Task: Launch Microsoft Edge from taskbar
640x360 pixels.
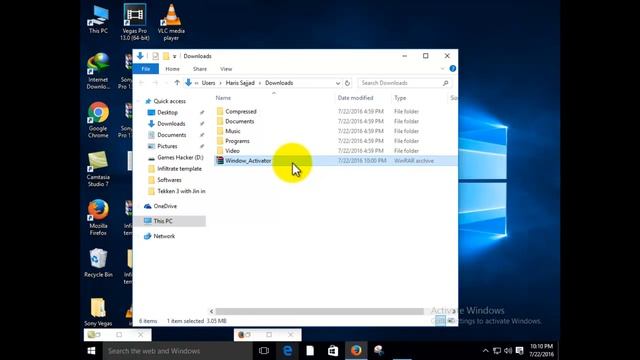Action: (287, 351)
